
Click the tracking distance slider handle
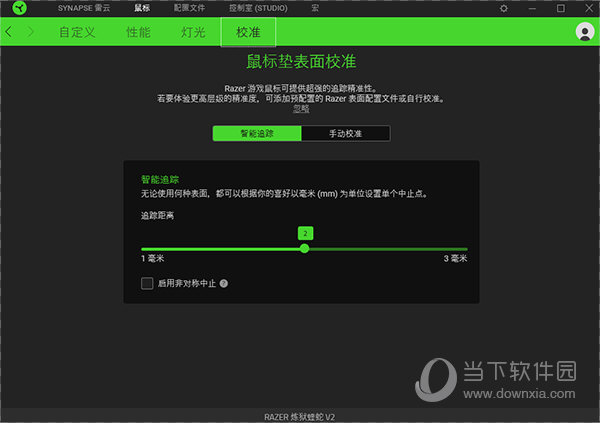point(305,249)
